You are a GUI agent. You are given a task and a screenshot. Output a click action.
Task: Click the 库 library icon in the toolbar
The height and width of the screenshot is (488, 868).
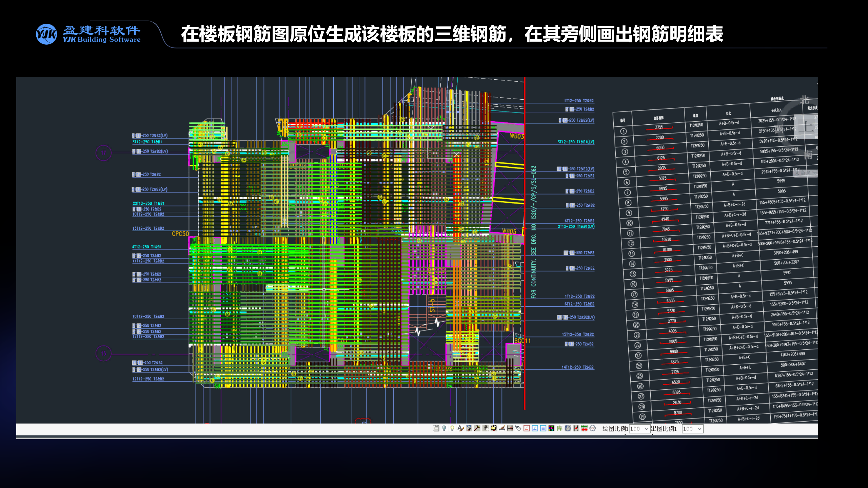(560, 429)
